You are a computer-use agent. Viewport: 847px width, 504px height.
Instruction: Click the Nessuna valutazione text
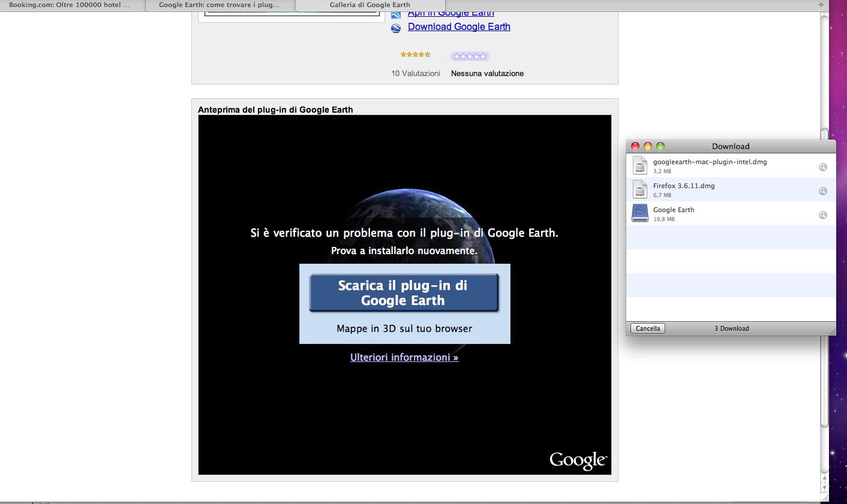487,74
